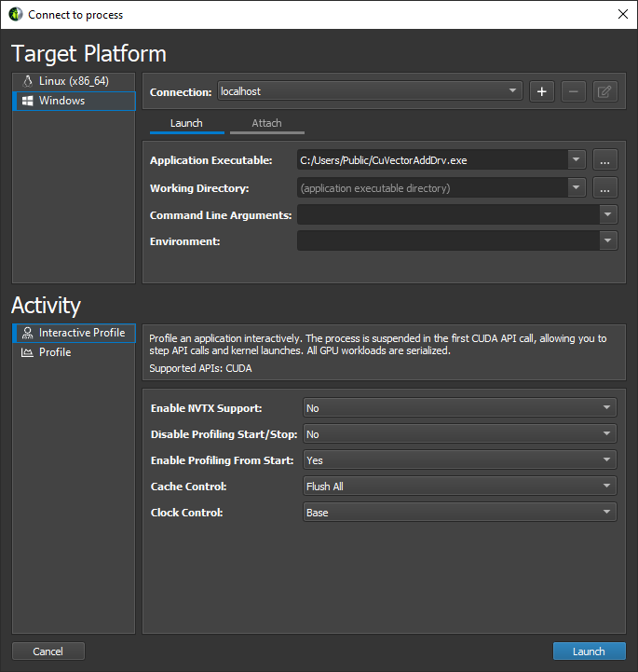Expand Working Directory dropdown arrow
Viewport: 638px width, 672px height.
pos(577,187)
